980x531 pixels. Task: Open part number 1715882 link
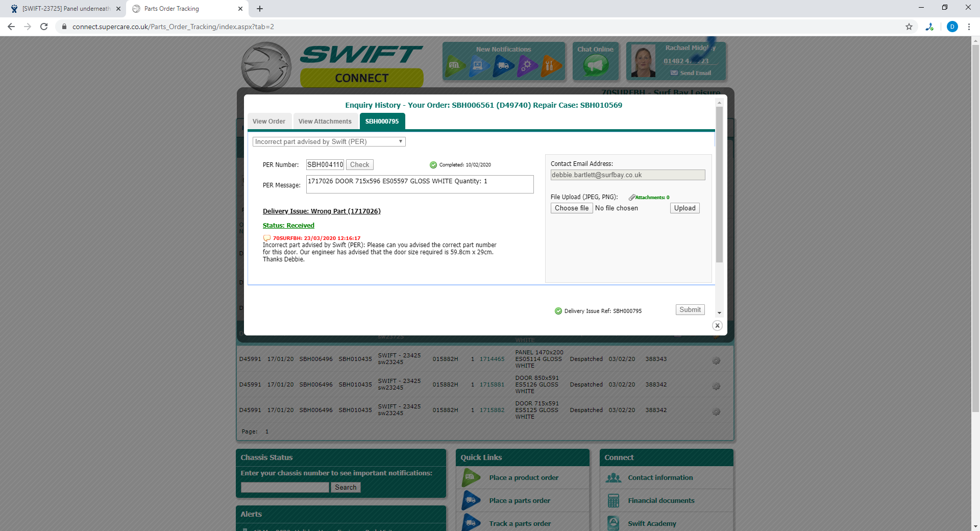click(x=492, y=410)
